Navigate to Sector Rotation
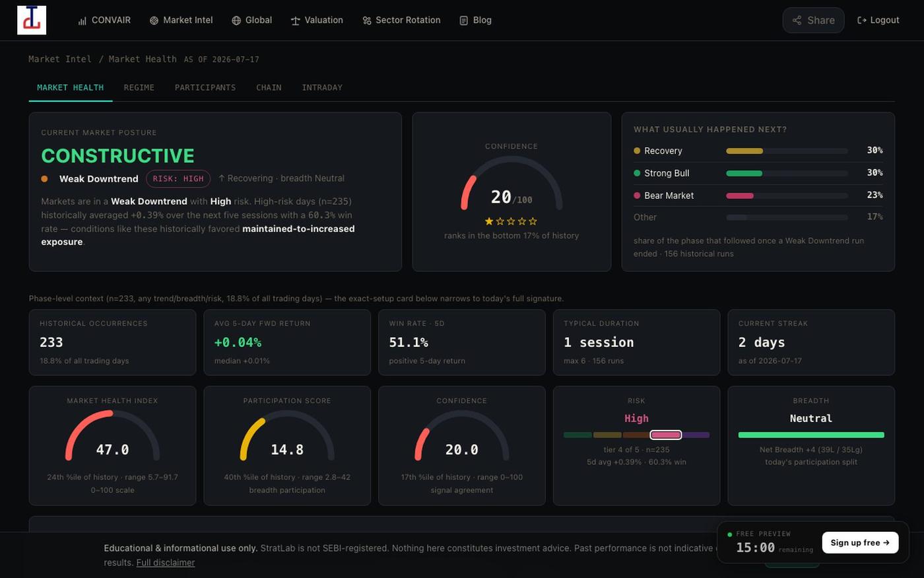Viewport: 924px width, 578px height. 401,20
